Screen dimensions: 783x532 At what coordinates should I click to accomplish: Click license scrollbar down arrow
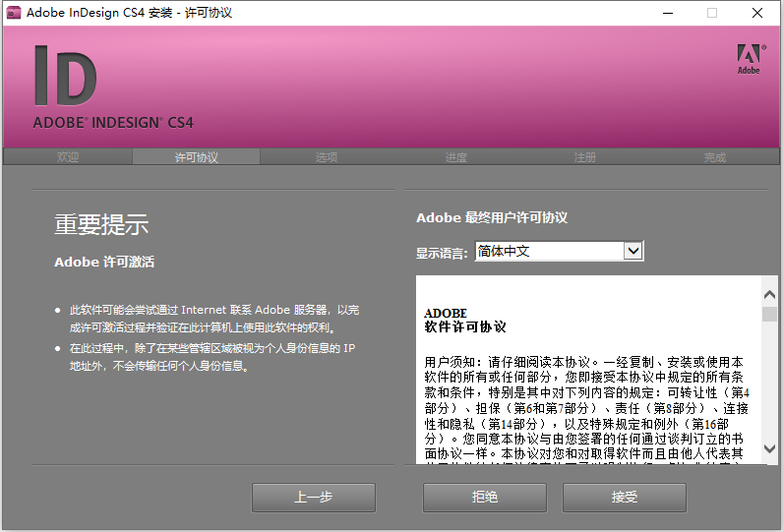(x=769, y=449)
